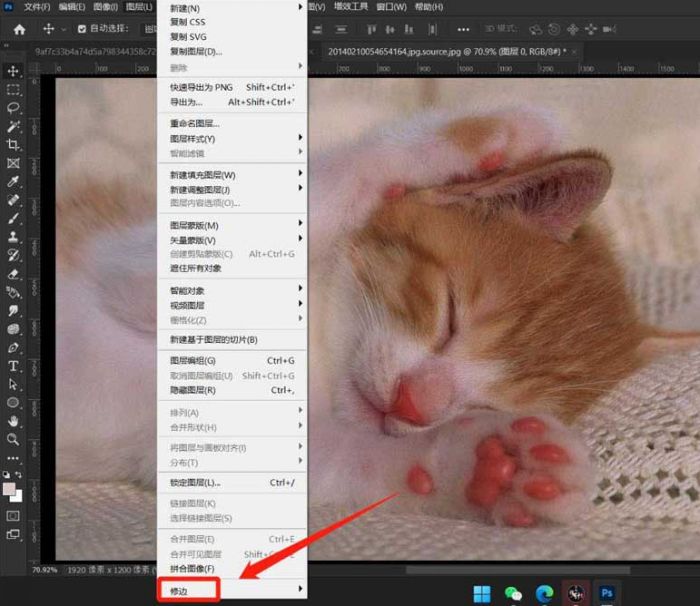Select the Crop tool
This screenshot has width=700, height=606.
click(14, 144)
